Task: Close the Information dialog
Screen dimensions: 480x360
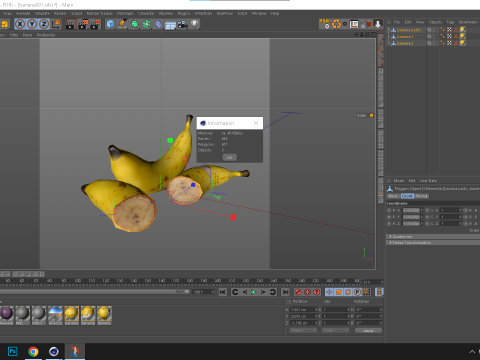Action: click(256, 123)
